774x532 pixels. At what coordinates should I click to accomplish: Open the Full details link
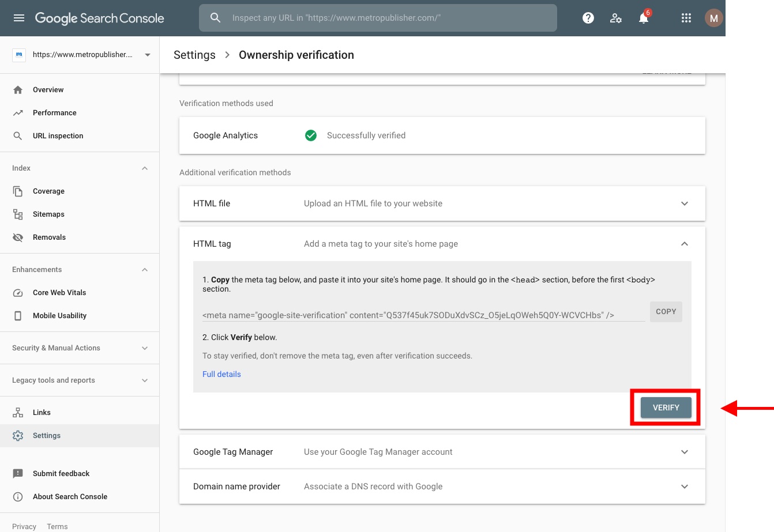pos(221,374)
